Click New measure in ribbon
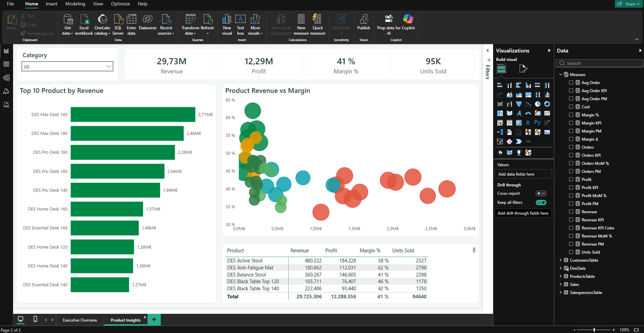The image size is (644, 333). point(301,25)
